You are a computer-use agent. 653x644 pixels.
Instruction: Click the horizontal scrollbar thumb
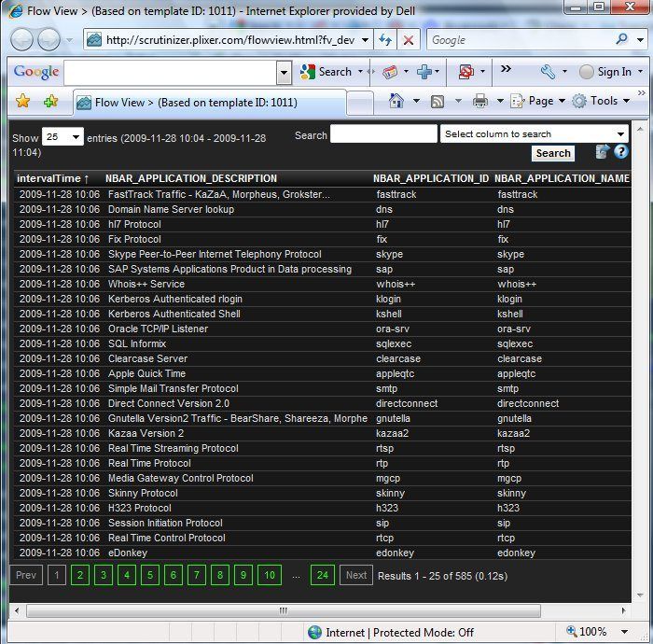click(284, 610)
